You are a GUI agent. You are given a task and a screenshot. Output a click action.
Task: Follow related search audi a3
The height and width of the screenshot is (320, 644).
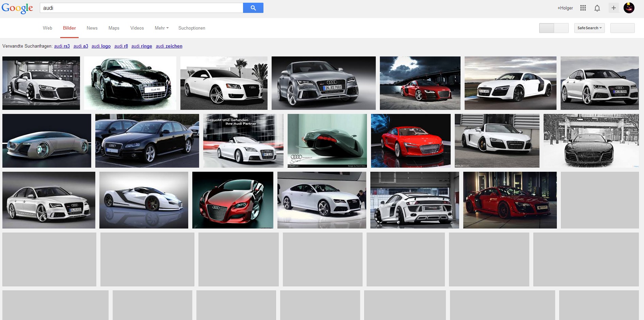coord(81,46)
